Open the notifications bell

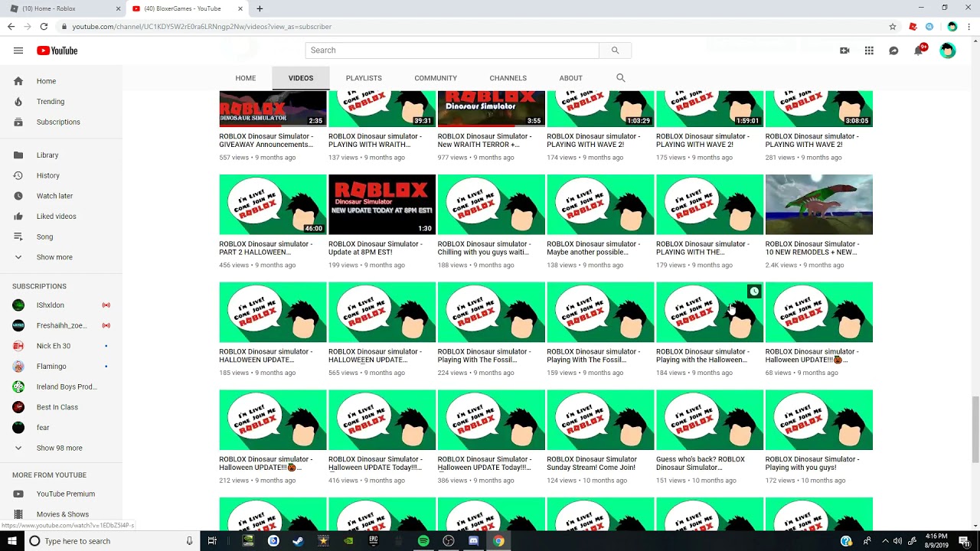[919, 51]
